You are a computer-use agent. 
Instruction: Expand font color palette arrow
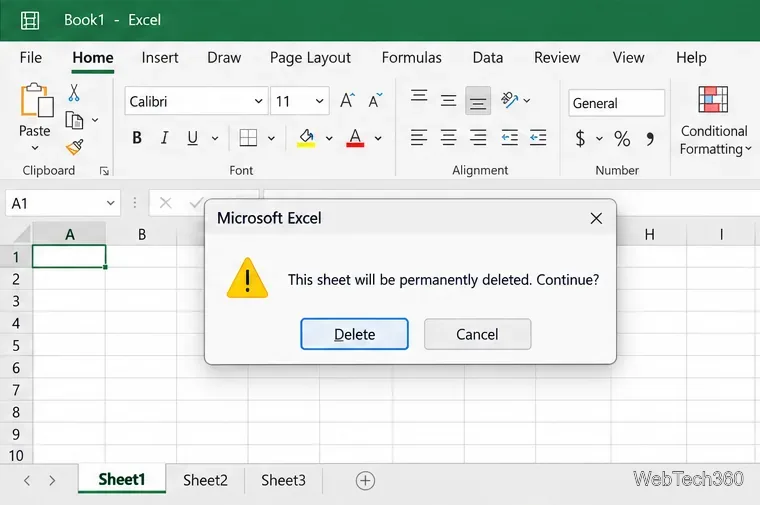click(x=378, y=139)
